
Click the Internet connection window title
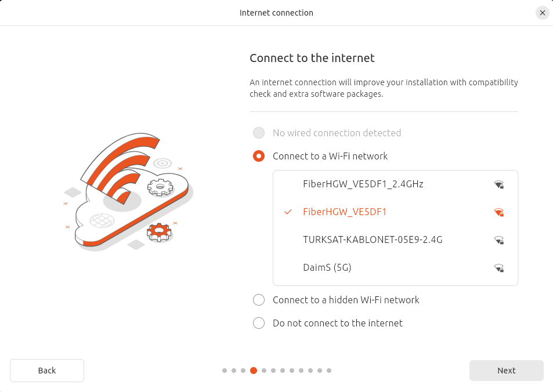276,13
